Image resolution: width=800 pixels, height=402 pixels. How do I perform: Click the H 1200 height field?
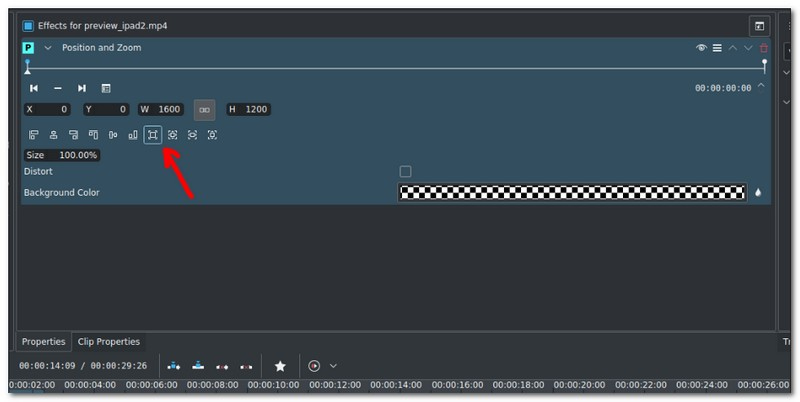(x=248, y=109)
